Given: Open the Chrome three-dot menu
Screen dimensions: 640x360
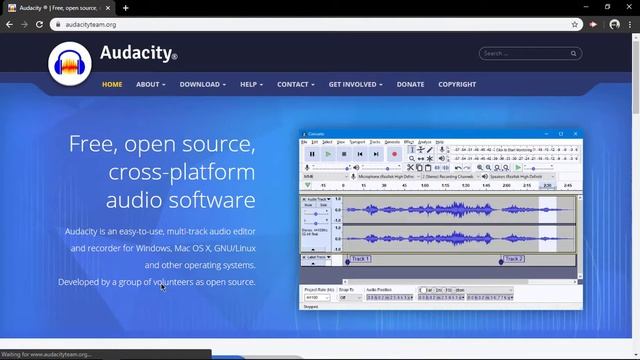Looking at the screenshot, I should 630,24.
